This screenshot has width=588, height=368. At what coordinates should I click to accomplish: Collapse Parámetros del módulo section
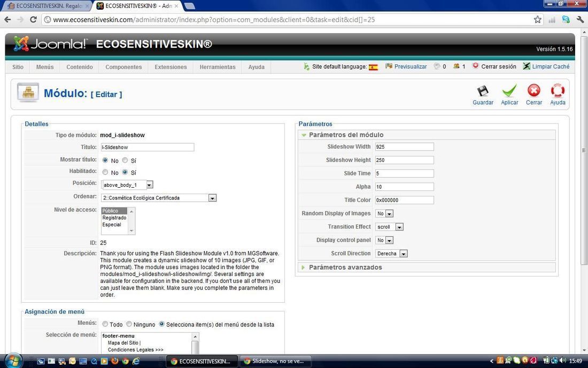point(427,135)
